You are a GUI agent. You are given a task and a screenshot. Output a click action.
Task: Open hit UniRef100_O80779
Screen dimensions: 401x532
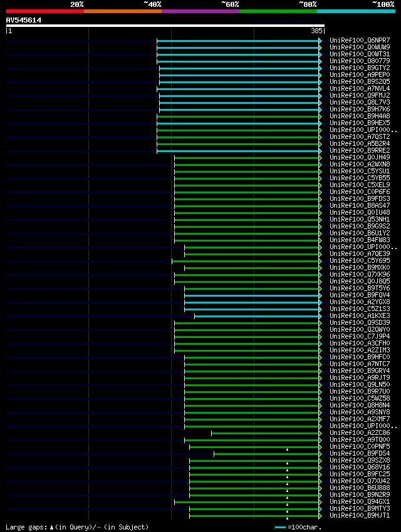click(x=360, y=61)
